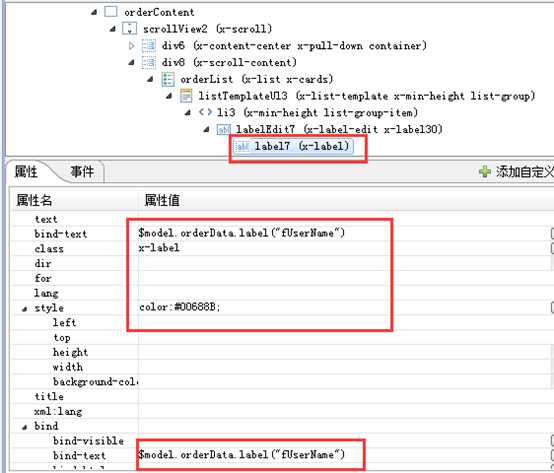Select scrollView2 (x-scroll) node
The width and height of the screenshot is (554, 473).
click(x=207, y=29)
